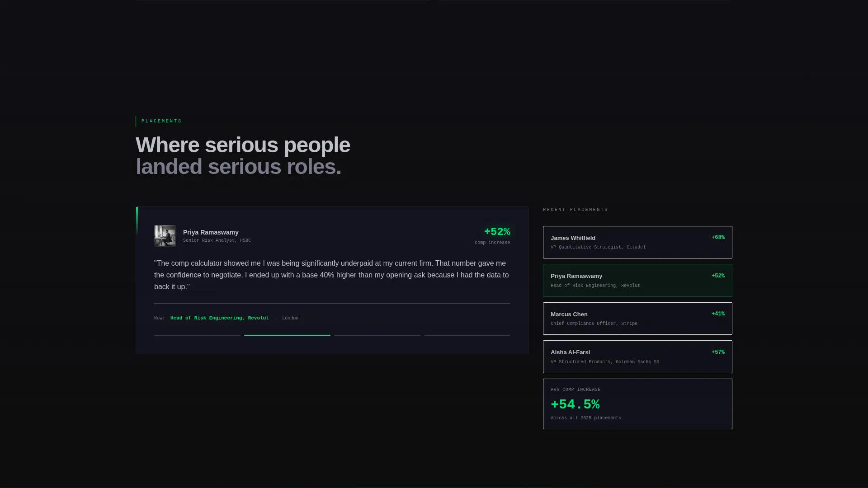Go to second active testimonial progress bar
Screen dimensions: 868x488
click(287, 335)
